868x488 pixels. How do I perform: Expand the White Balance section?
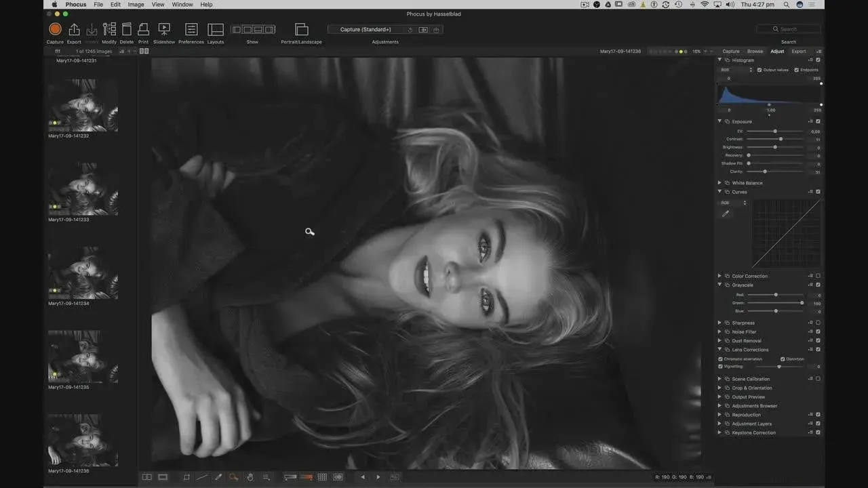(x=719, y=183)
